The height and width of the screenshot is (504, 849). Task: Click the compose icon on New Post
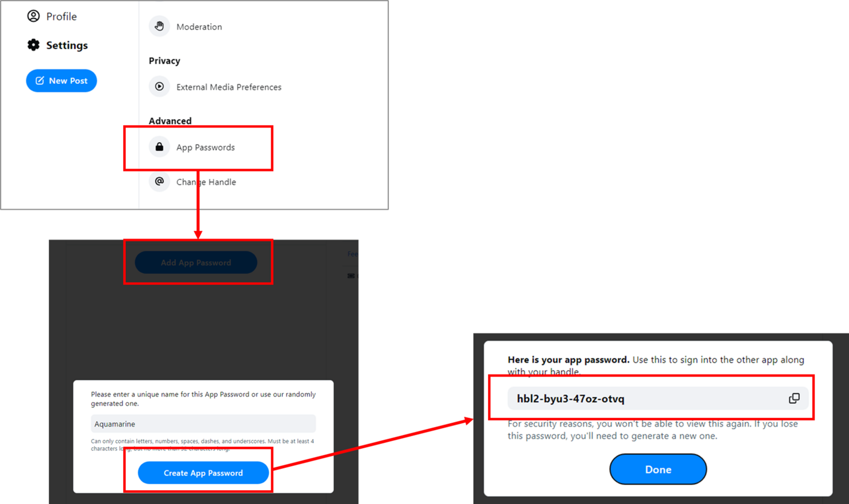click(40, 81)
